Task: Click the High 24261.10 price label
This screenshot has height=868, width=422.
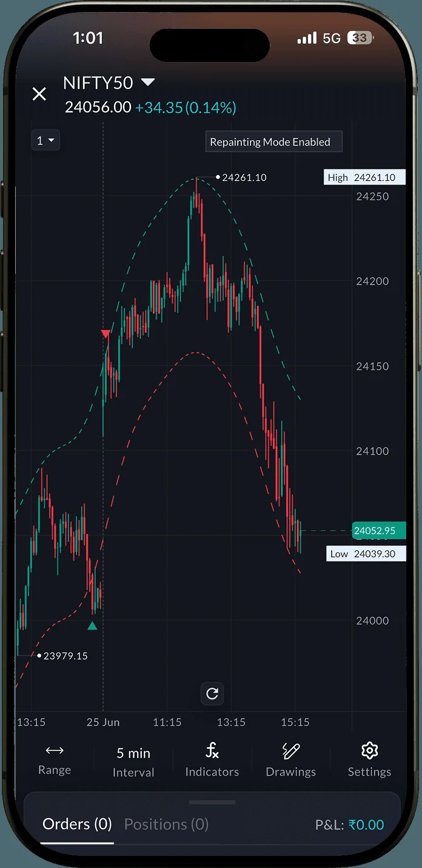Action: click(x=365, y=177)
